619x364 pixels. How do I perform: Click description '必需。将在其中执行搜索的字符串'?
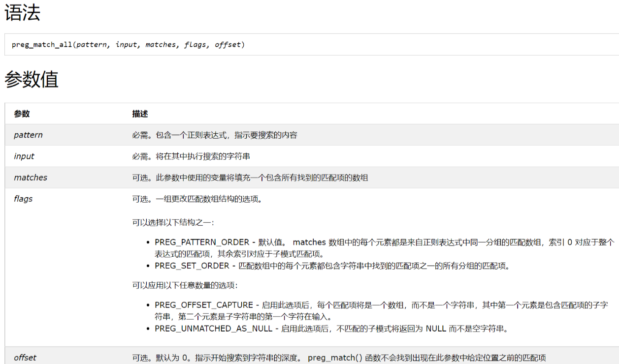pyautogui.click(x=191, y=156)
